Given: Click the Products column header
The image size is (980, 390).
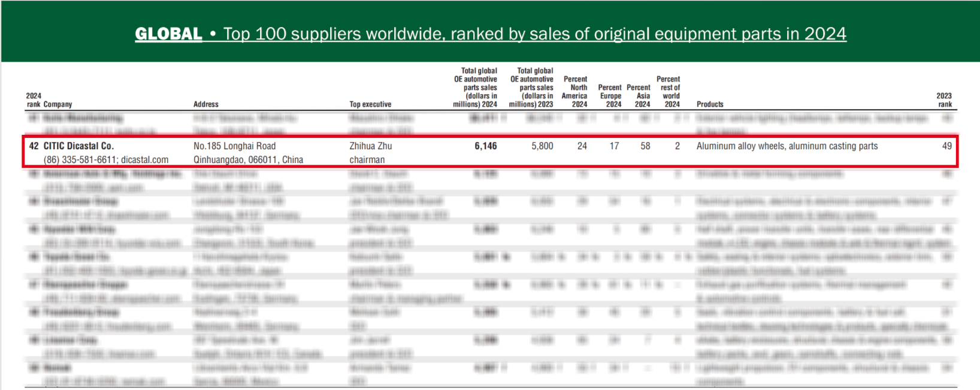Looking at the screenshot, I should pyautogui.click(x=710, y=104).
